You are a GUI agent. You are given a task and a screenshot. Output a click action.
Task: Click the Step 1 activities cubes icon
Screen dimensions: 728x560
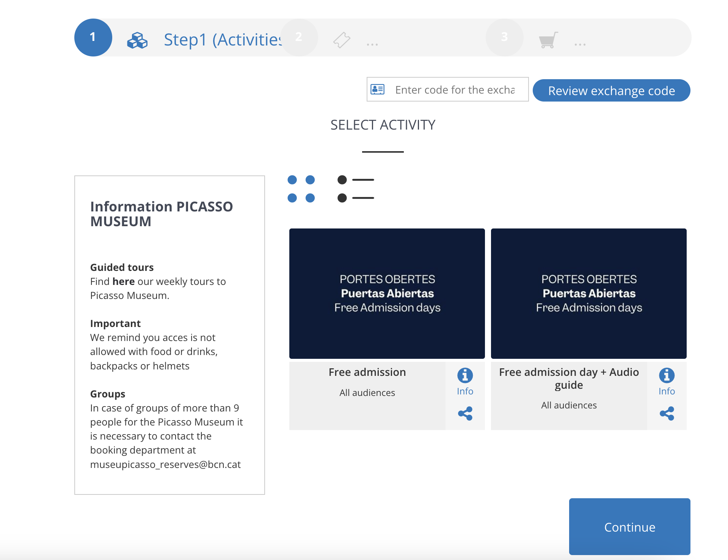[137, 40]
